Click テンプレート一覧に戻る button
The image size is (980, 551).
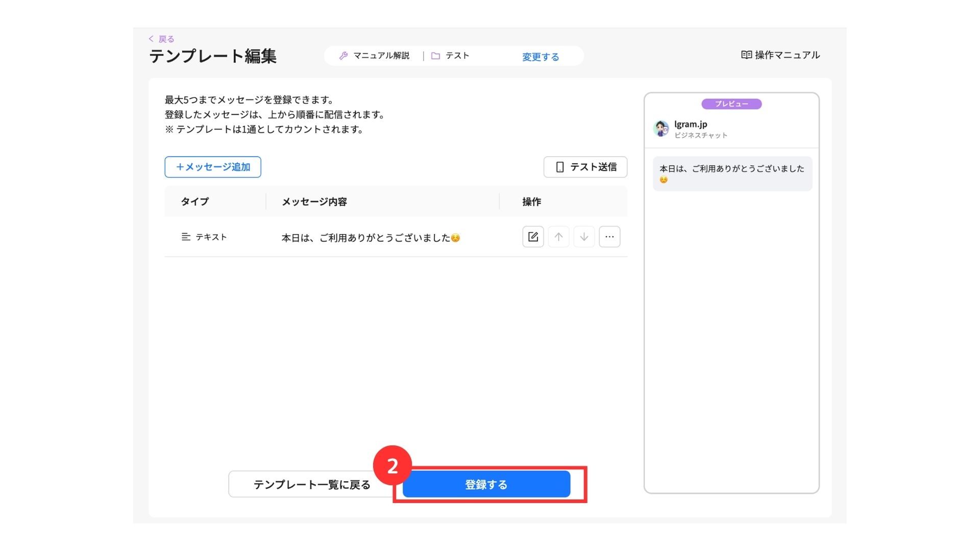point(311,485)
